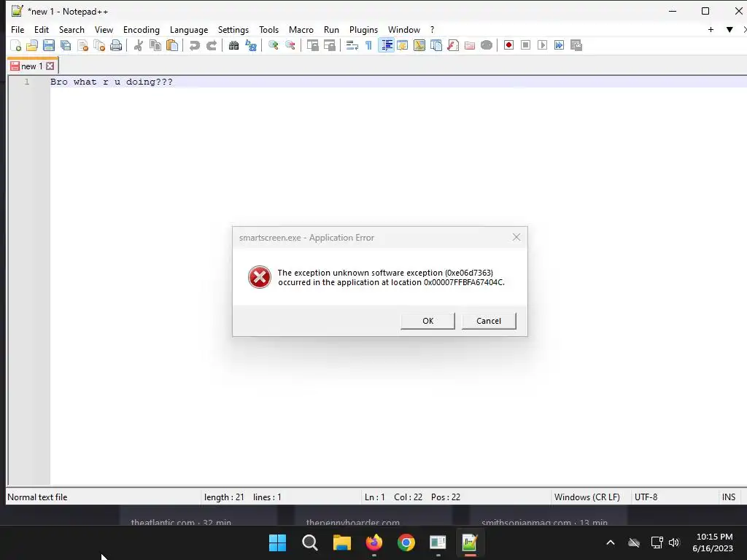The height and width of the screenshot is (560, 747).
Task: Open the Document Map panel icon
Action: click(419, 45)
